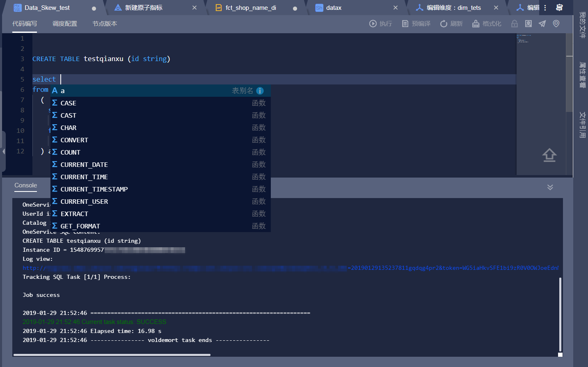Click line number 12 in gutter
This screenshot has width=588, height=367.
coord(20,151)
